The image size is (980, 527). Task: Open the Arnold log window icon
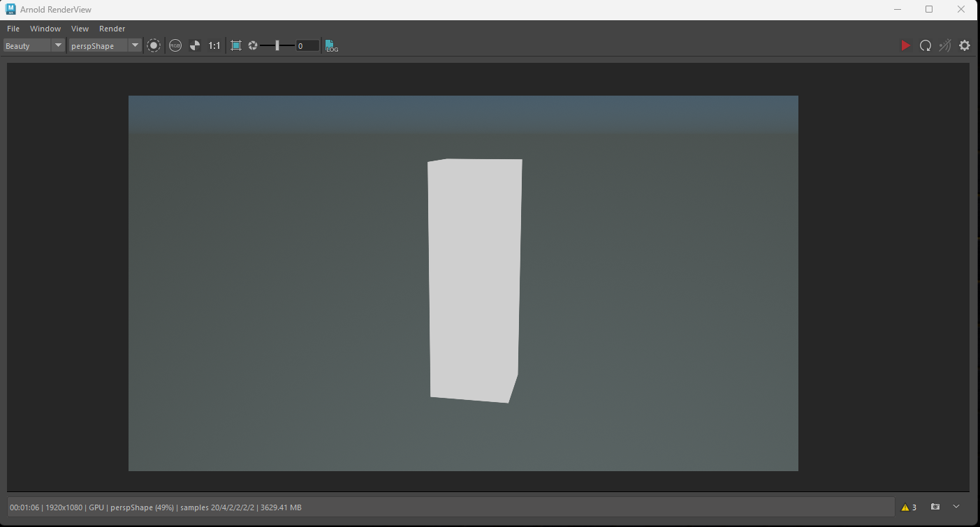pos(330,45)
